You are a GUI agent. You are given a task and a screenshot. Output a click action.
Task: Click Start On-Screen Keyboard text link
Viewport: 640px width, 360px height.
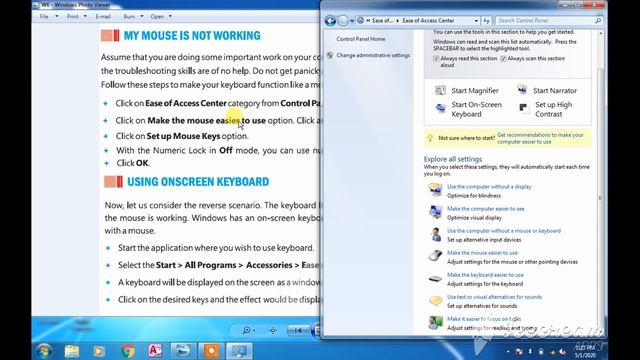pos(476,109)
